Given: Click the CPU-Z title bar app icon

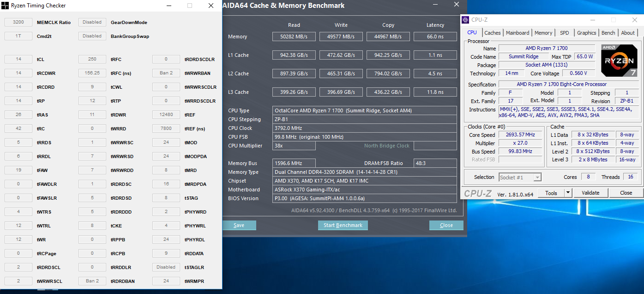Looking at the screenshot, I should 466,20.
